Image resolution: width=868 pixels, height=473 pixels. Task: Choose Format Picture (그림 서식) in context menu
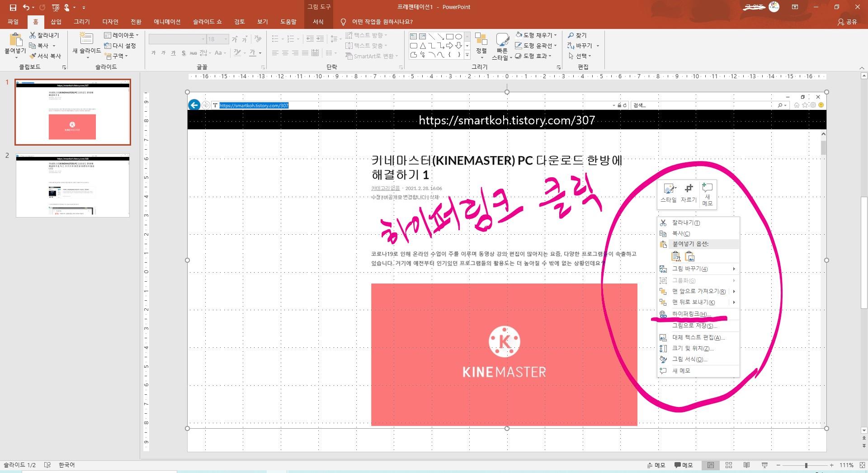coord(698,359)
